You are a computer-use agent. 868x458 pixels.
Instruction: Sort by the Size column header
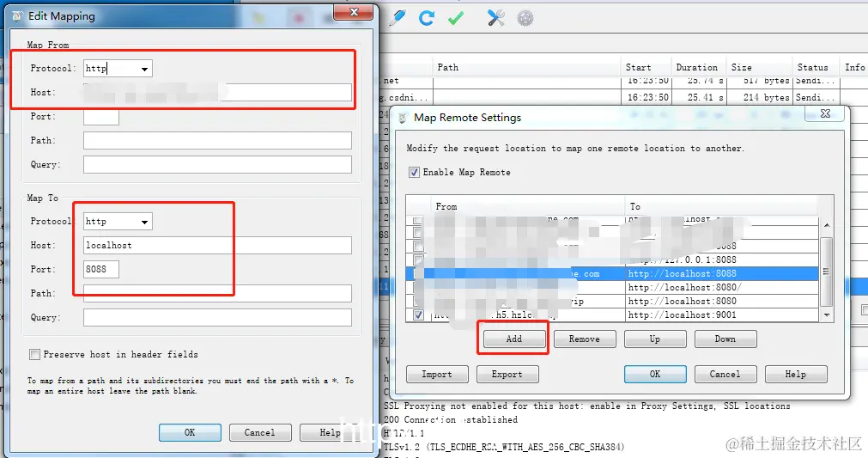[758, 67]
